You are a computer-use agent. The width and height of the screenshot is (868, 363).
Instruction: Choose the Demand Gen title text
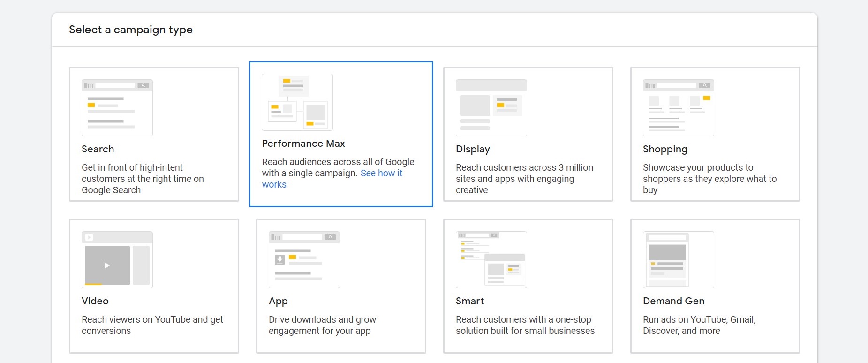point(673,301)
